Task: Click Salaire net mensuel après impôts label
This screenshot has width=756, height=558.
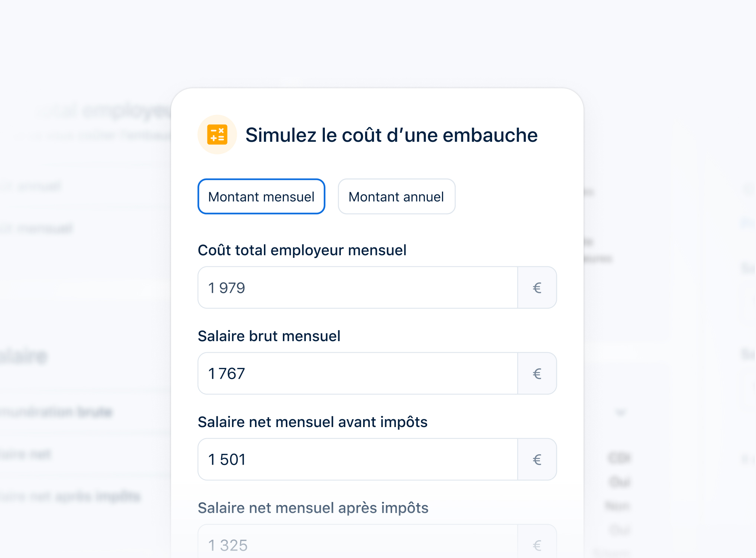Action: 313,508
